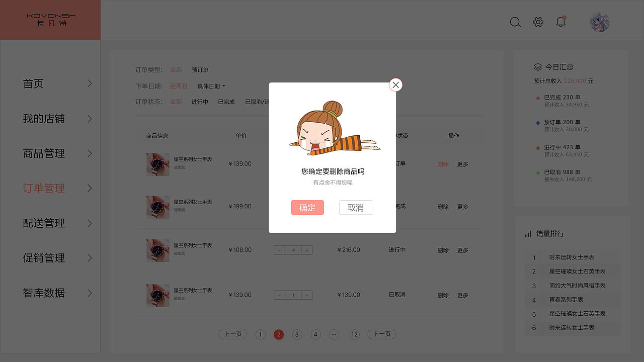Select the 近两日 date filter

[179, 85]
